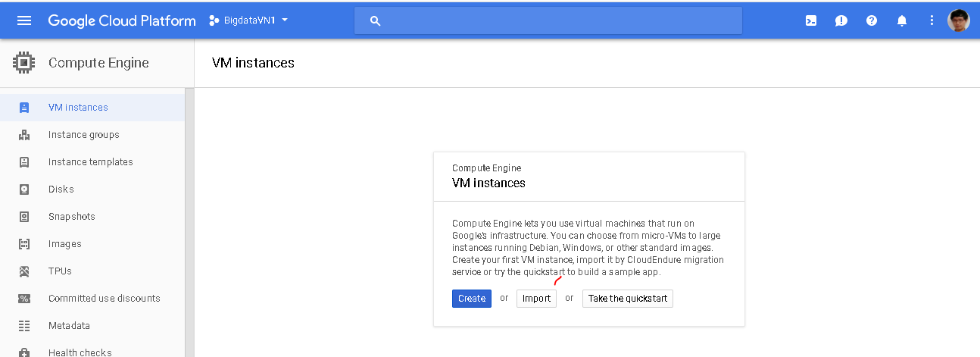980x357 pixels.
Task: Open the BigdataVN1 project dropdown
Action: 248,20
